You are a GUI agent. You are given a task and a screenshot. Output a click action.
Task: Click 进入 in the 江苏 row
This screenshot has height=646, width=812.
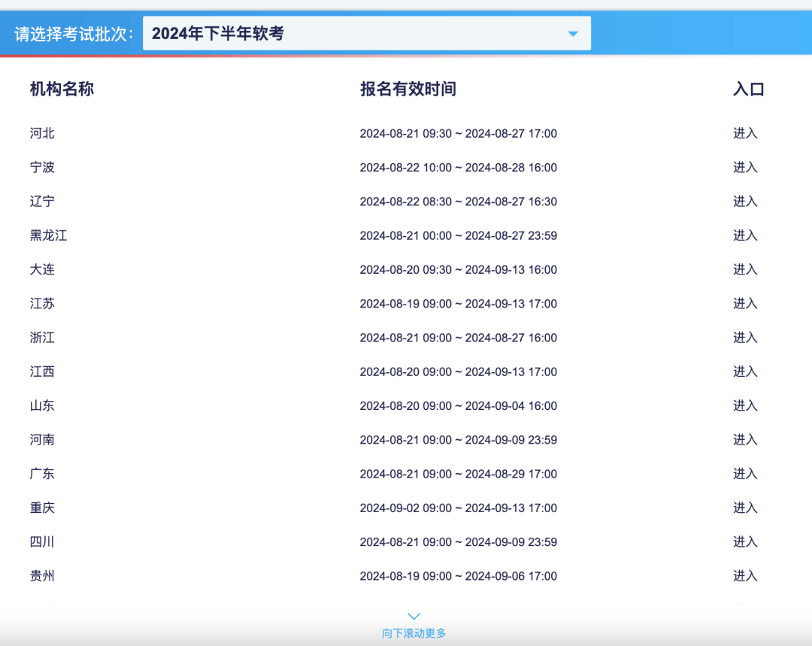point(745,304)
